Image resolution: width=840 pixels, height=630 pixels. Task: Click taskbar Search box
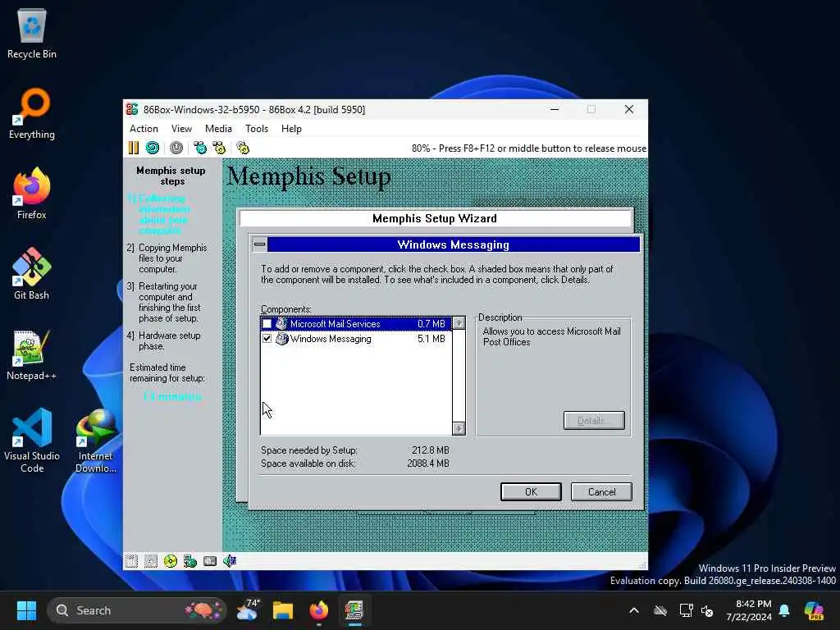137,610
